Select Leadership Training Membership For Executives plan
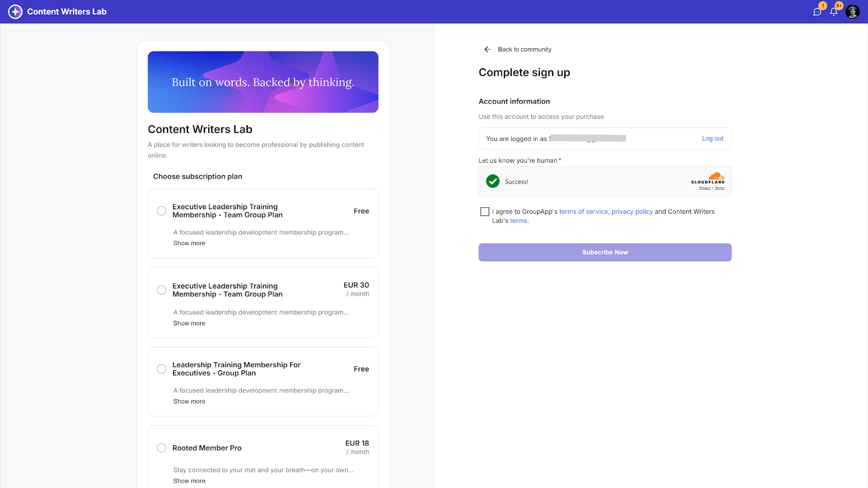Screen dimensions: 868x488 (162, 369)
